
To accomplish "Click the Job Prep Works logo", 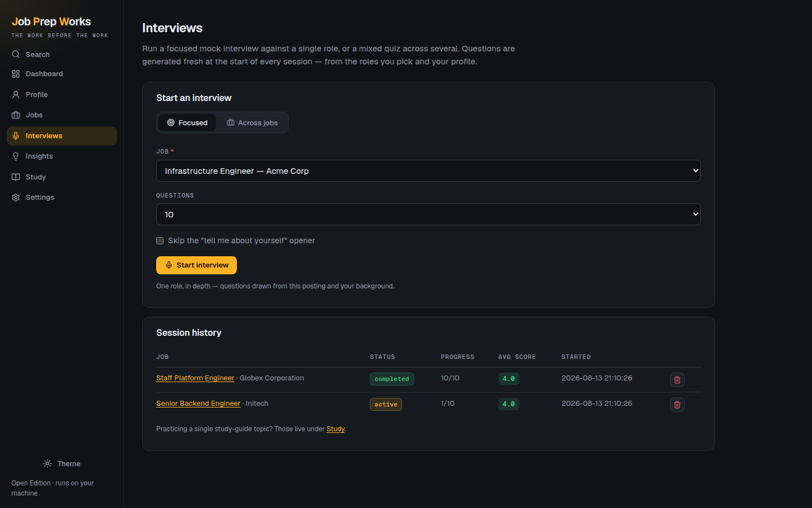I will pyautogui.click(x=51, y=21).
